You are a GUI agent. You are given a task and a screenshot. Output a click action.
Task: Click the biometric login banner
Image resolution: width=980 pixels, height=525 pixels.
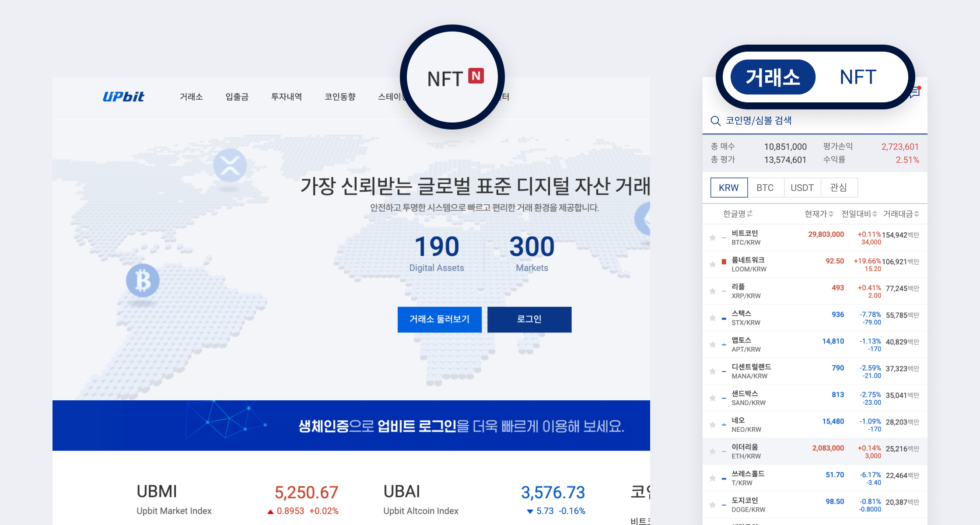351,425
